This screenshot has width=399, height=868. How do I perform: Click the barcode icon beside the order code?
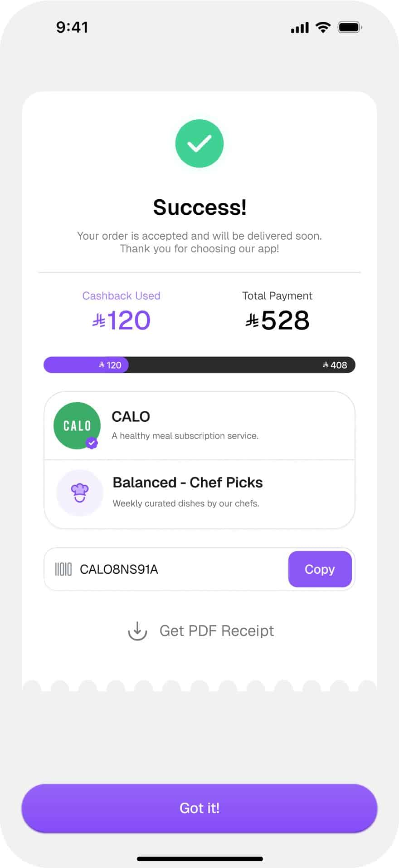63,569
